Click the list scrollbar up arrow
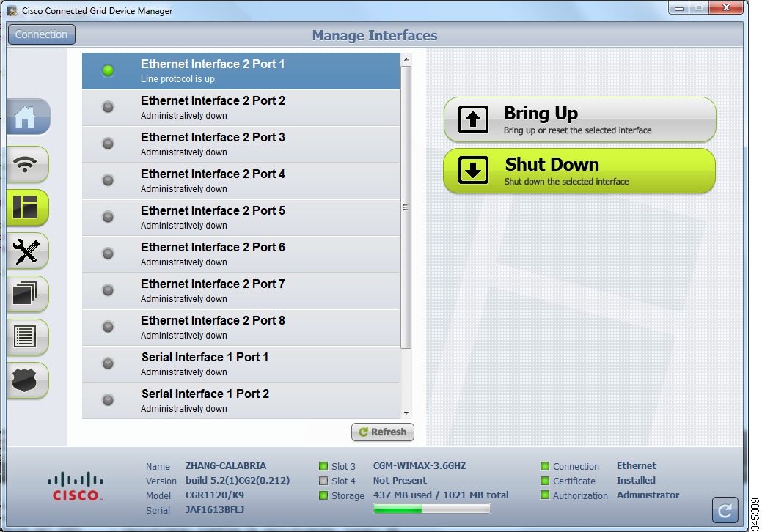The height and width of the screenshot is (532, 762). click(x=406, y=59)
